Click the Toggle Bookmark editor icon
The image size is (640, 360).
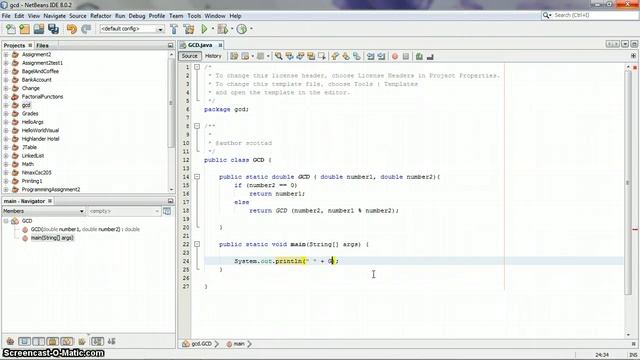357,56
